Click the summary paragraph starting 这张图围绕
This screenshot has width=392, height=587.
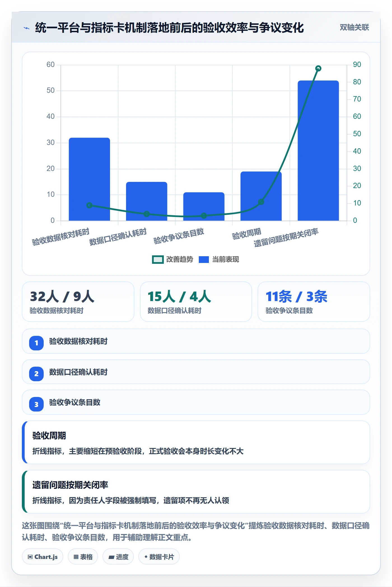(196, 531)
